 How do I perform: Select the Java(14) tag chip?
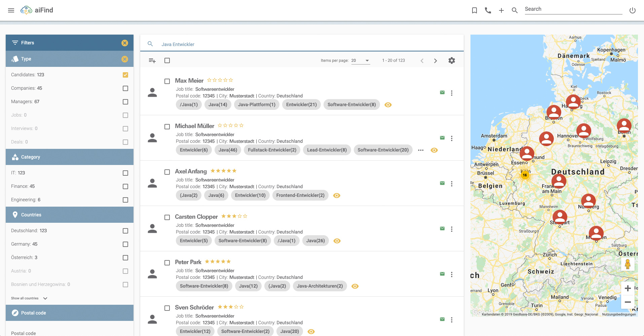point(218,104)
